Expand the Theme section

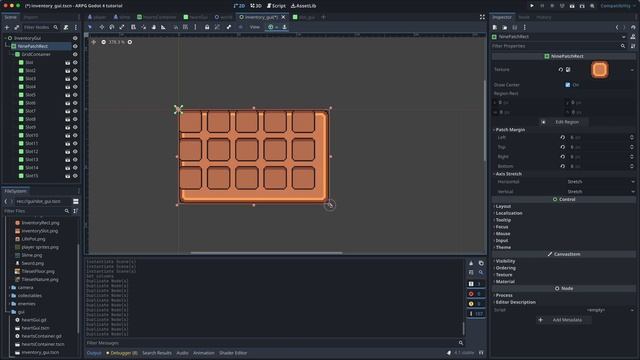tap(503, 247)
